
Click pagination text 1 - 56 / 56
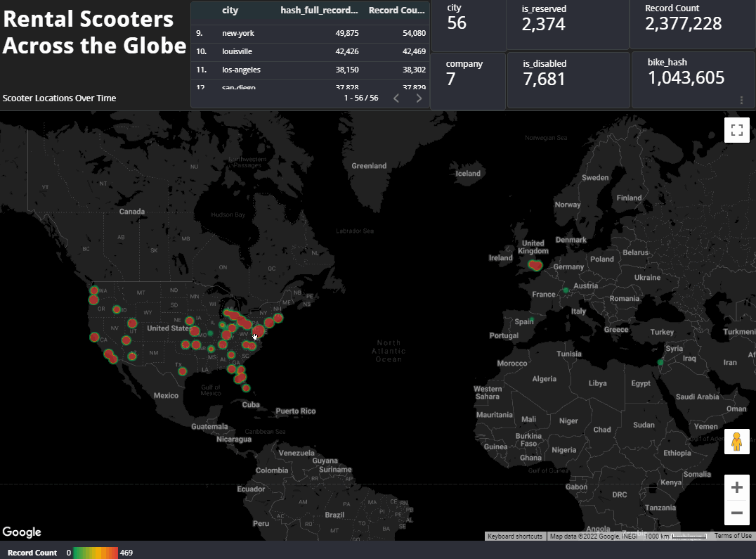tap(361, 98)
